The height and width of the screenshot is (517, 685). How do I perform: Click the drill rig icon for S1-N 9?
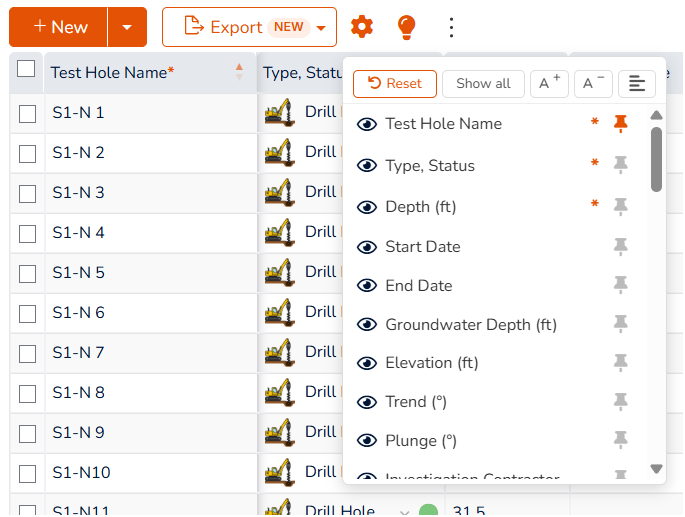tap(280, 432)
